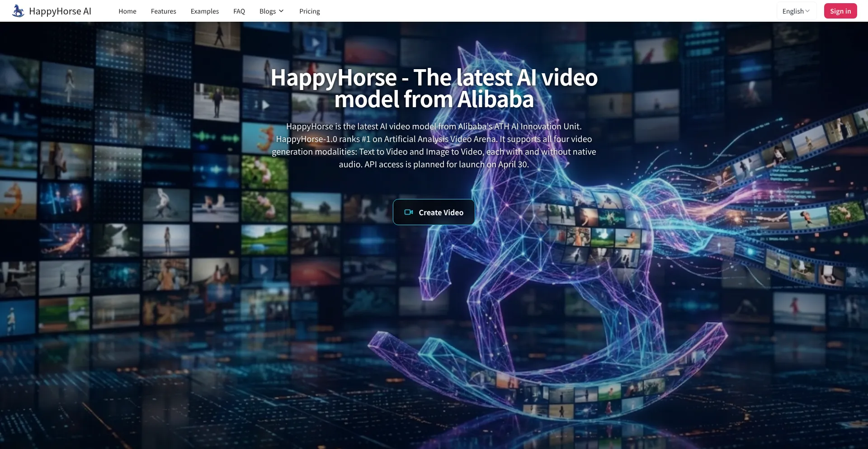Jump to the FAQ section

pos(239,11)
